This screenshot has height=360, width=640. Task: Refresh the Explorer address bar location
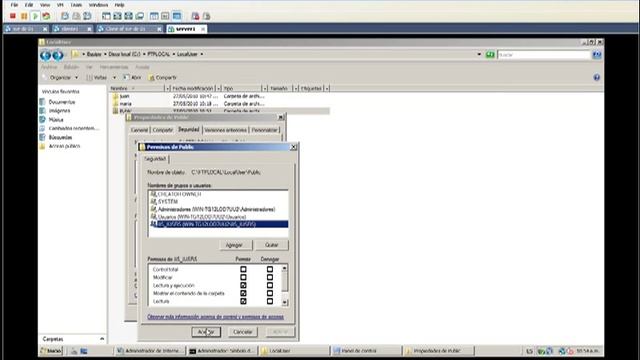click(490, 54)
